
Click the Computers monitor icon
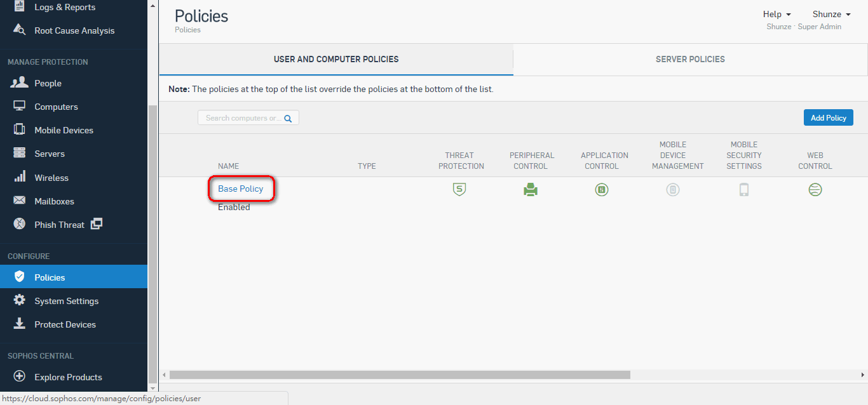click(x=20, y=107)
